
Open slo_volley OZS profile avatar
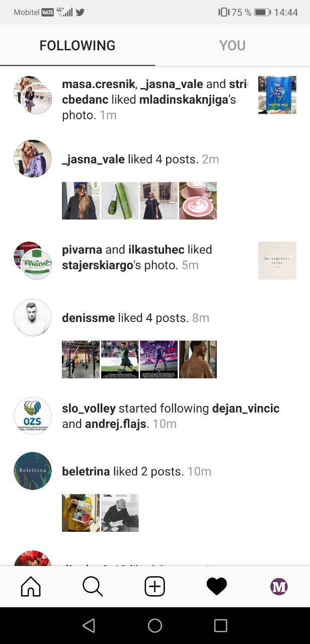tap(33, 416)
